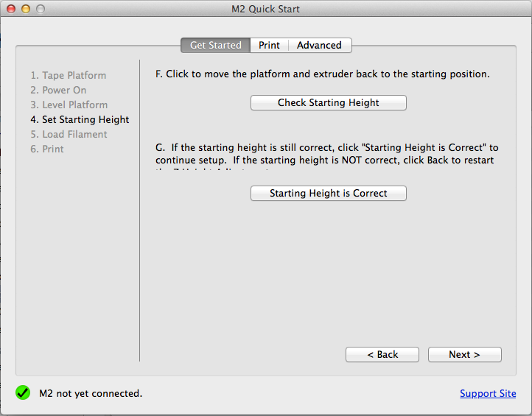Select the Advanced tab

point(319,46)
